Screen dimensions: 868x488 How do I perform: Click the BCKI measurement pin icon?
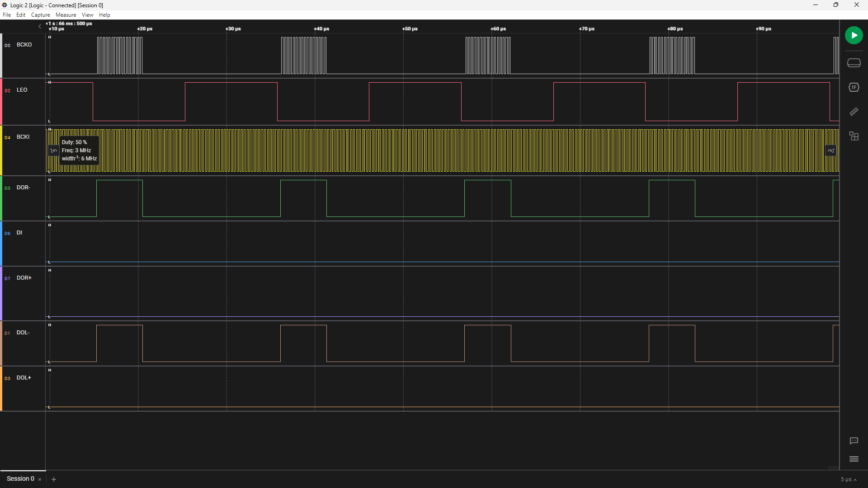click(53, 150)
